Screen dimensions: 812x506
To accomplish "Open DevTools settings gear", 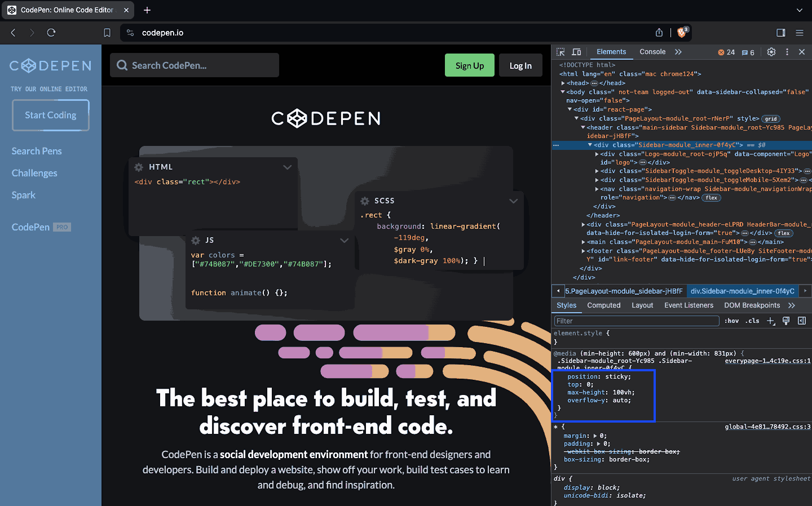I will (771, 51).
